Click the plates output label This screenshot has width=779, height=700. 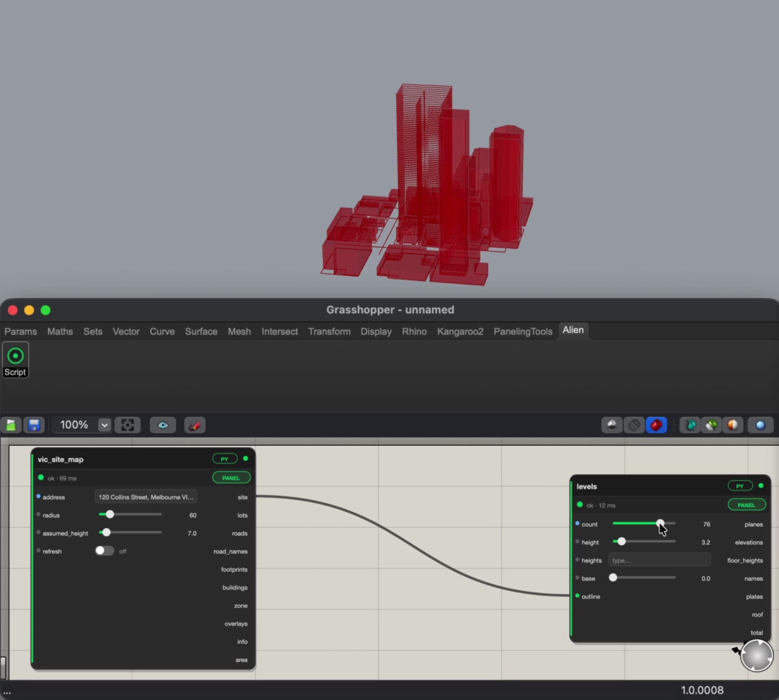(x=754, y=597)
